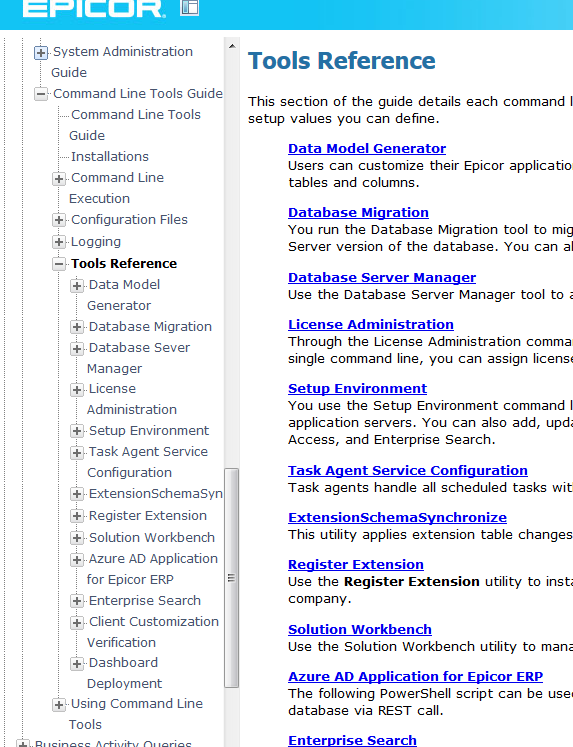
Task: Expand the System Administration Guide node
Action: point(41,52)
